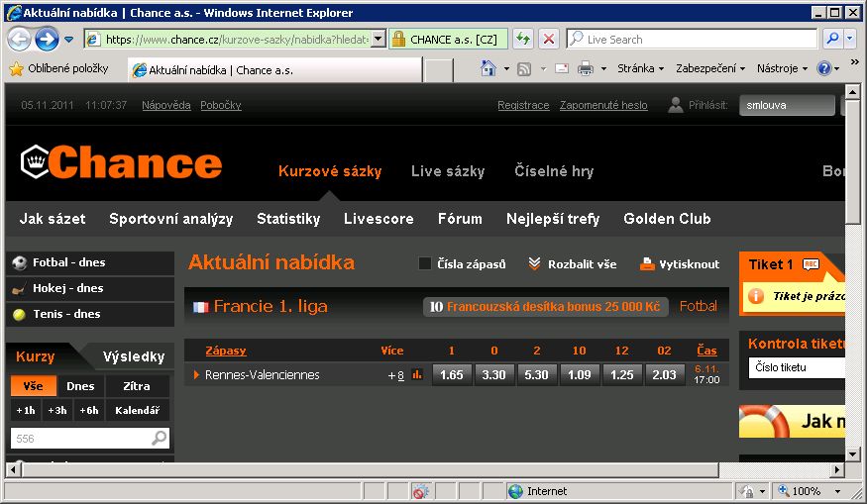Click the Tiket 1 ABC icon
The image size is (867, 504).
coord(811,264)
